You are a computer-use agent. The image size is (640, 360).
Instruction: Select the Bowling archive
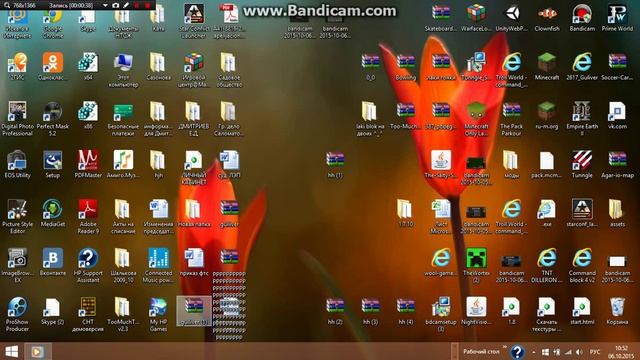[x=405, y=66]
